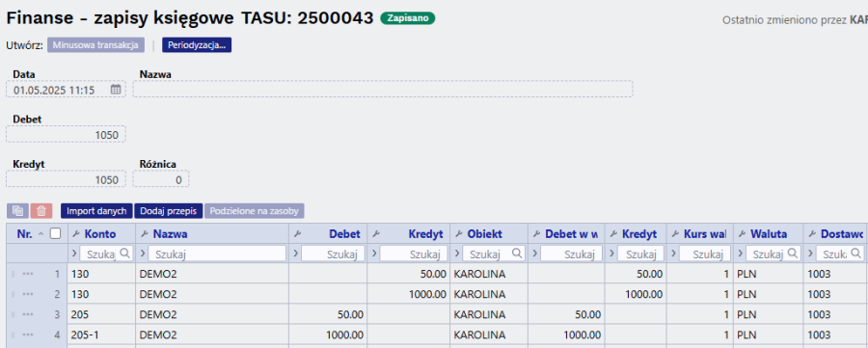Click the Podzielone na zasoby button
This screenshot has width=868, height=348.
(255, 211)
